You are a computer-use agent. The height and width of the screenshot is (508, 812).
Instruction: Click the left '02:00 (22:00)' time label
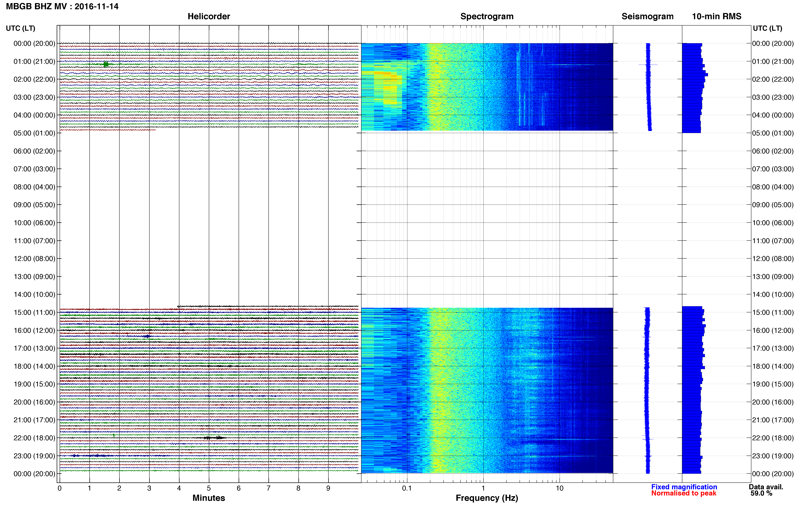(34, 79)
